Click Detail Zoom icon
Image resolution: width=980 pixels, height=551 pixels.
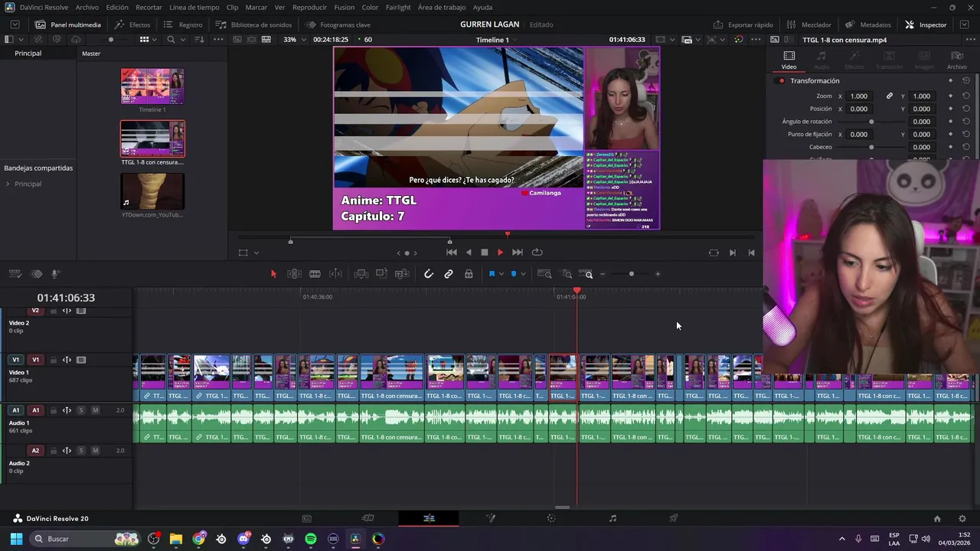(567, 274)
